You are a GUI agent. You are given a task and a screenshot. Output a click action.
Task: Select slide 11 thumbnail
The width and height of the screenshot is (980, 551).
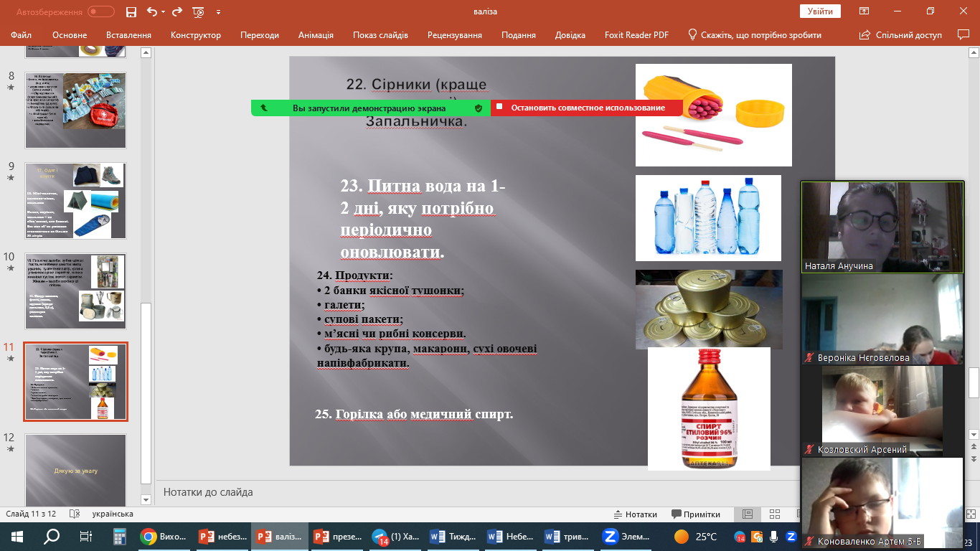click(75, 382)
